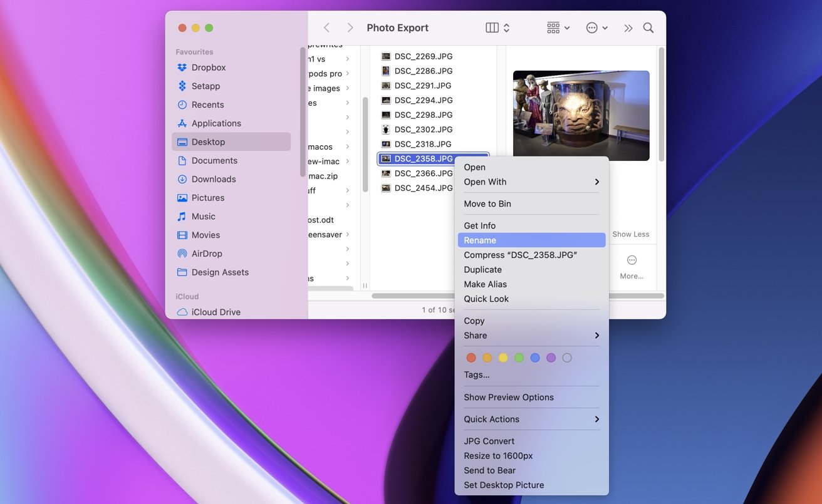Click the image preview thumbnail

point(580,115)
